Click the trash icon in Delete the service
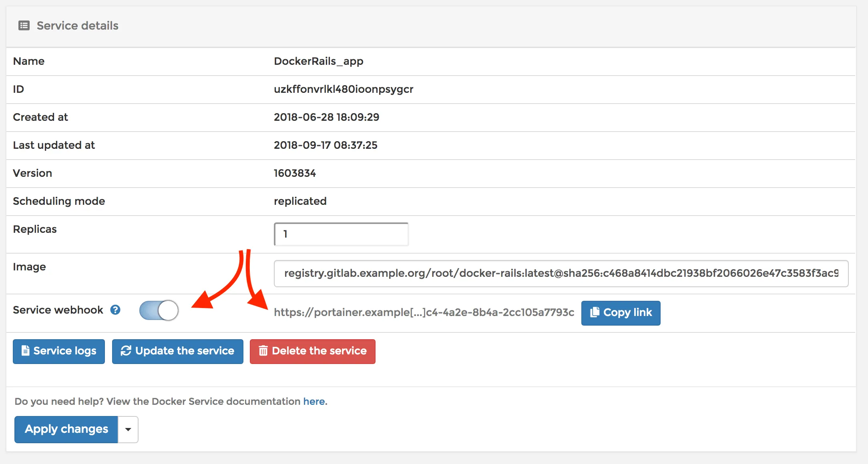Viewport: 868px width, 464px height. tap(263, 351)
